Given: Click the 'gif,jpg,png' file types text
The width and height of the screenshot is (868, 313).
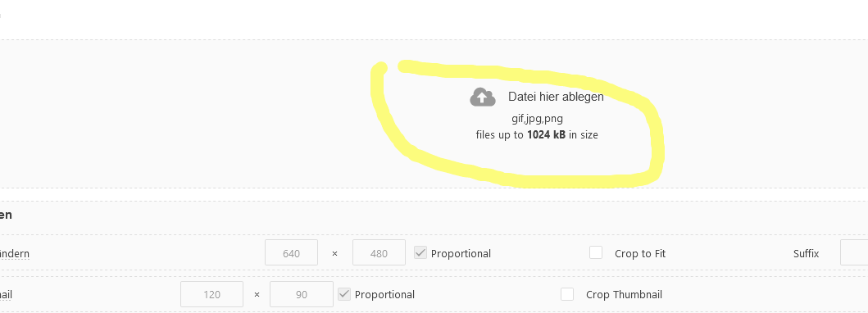Looking at the screenshot, I should pyautogui.click(x=537, y=118).
